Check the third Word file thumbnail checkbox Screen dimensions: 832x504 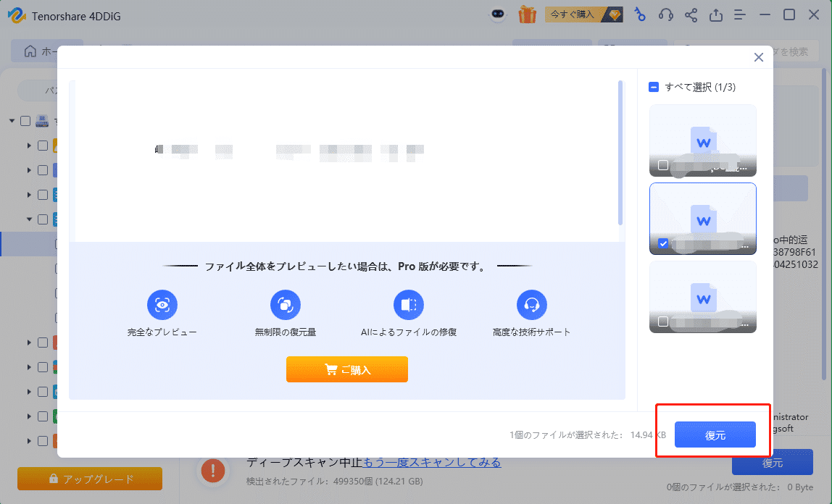point(662,322)
